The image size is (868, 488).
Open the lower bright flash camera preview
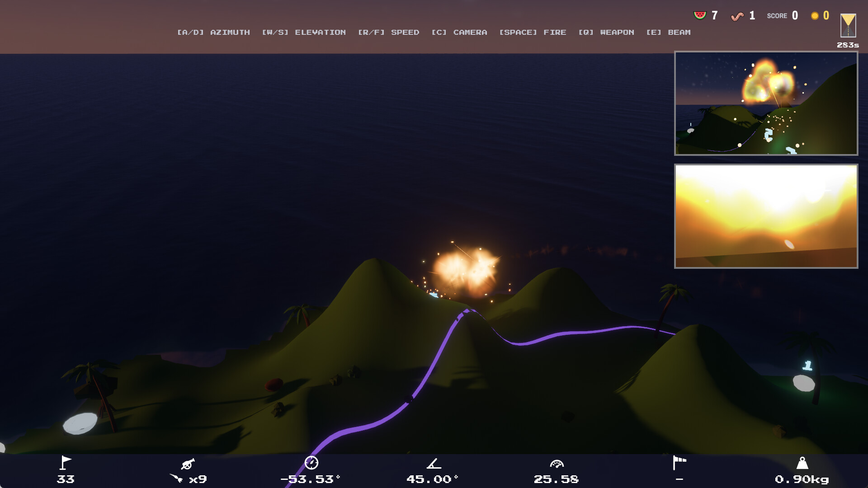[x=766, y=216]
